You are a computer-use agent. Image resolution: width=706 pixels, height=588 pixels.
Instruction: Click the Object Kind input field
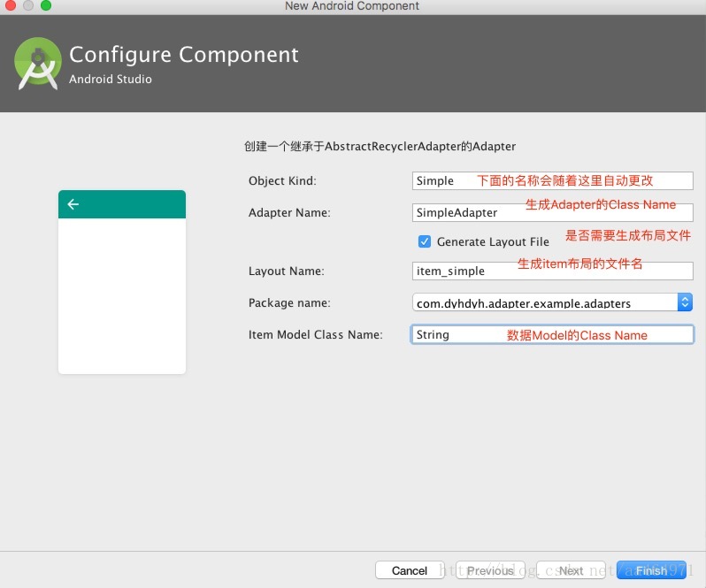[x=552, y=181]
